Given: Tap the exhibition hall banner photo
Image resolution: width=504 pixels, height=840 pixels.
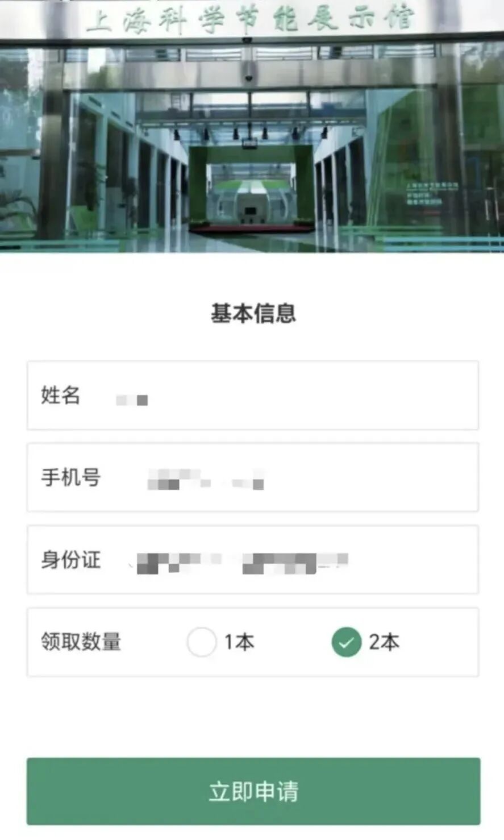Looking at the screenshot, I should tap(252, 126).
